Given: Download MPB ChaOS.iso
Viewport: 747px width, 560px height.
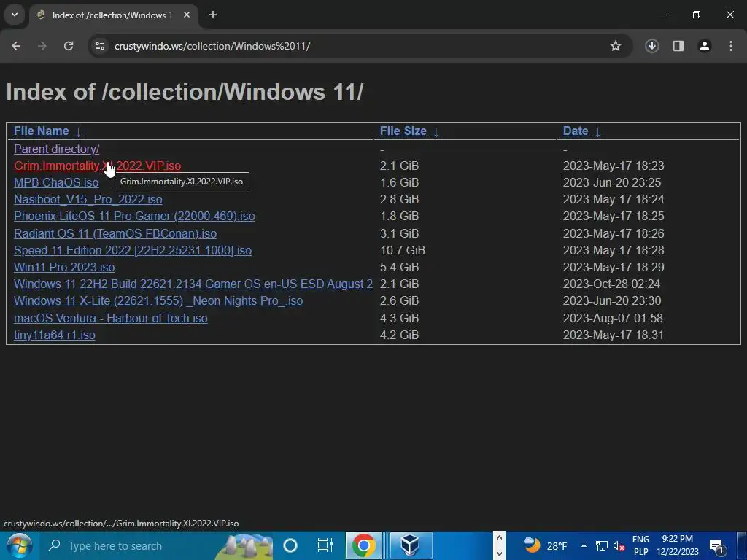Looking at the screenshot, I should pos(56,182).
